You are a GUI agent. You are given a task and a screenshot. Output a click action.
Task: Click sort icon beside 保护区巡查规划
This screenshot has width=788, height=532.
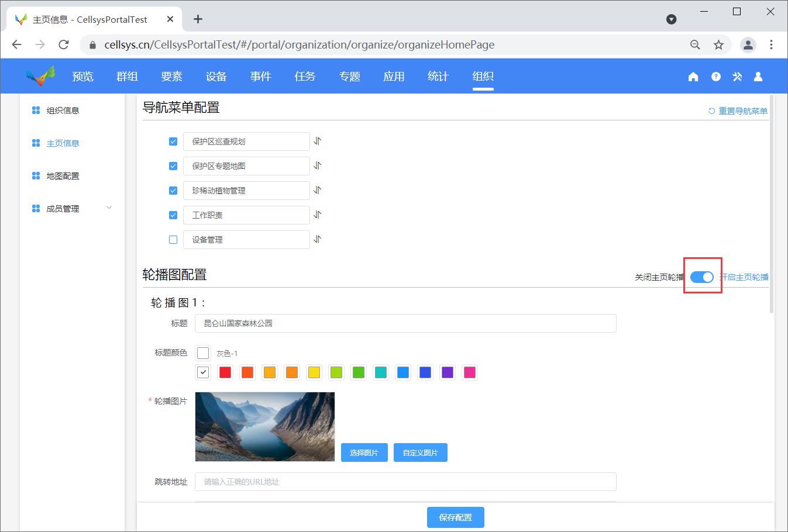[318, 141]
